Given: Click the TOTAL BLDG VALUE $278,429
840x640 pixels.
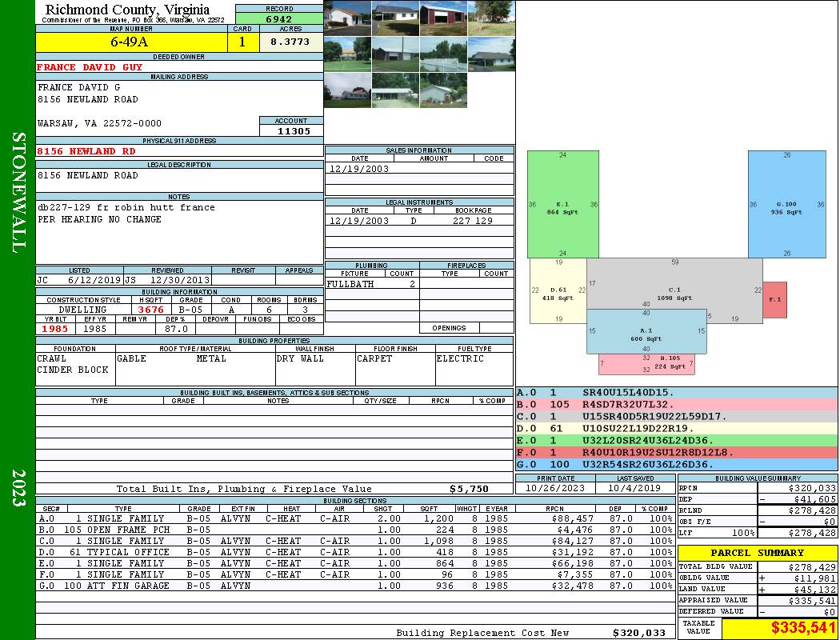Looking at the screenshot, I should [812, 567].
